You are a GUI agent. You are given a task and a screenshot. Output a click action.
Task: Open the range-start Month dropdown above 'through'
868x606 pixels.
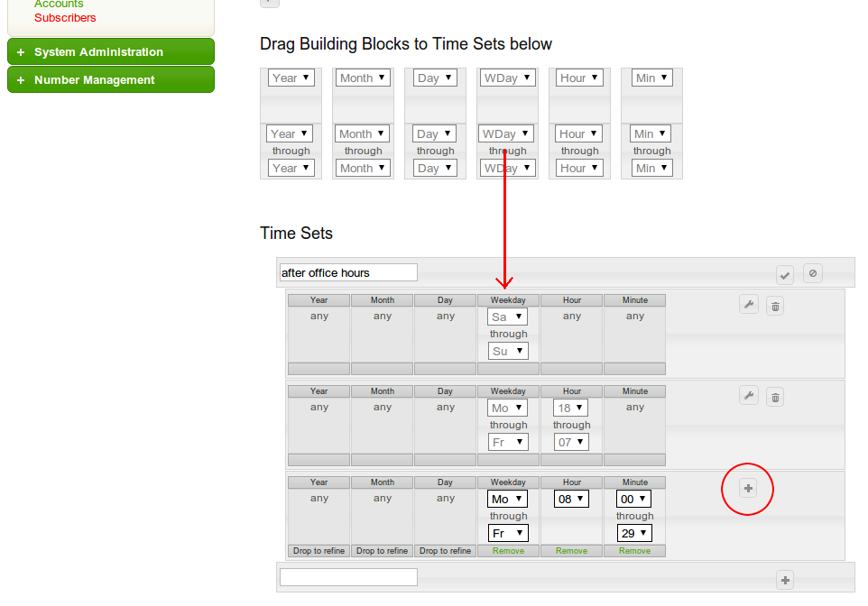click(x=362, y=134)
